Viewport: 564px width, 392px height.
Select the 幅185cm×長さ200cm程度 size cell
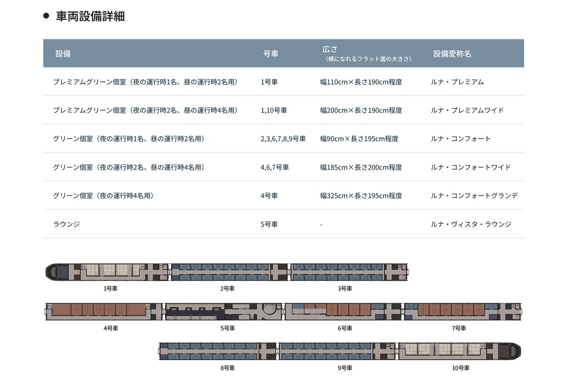tap(361, 167)
